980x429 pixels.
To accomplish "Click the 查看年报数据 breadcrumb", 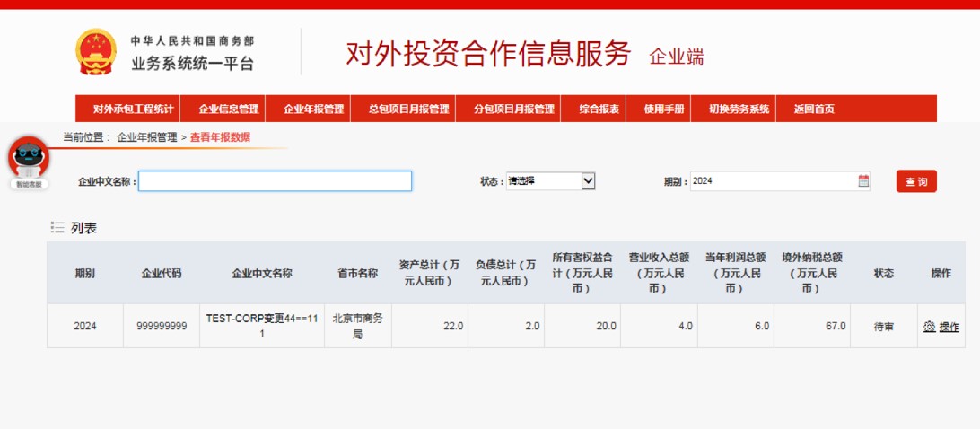I will [220, 137].
